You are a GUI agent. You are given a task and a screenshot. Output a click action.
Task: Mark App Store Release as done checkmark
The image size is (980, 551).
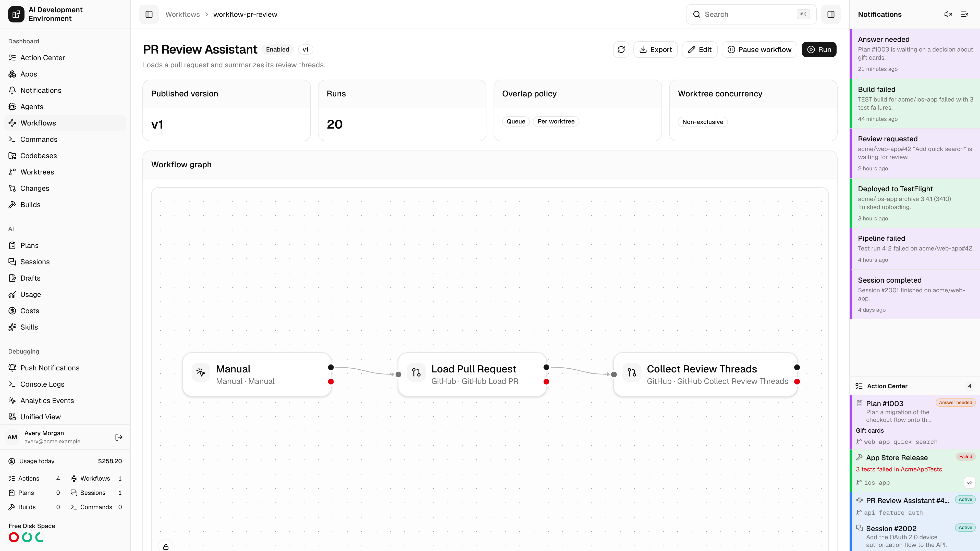click(x=970, y=483)
